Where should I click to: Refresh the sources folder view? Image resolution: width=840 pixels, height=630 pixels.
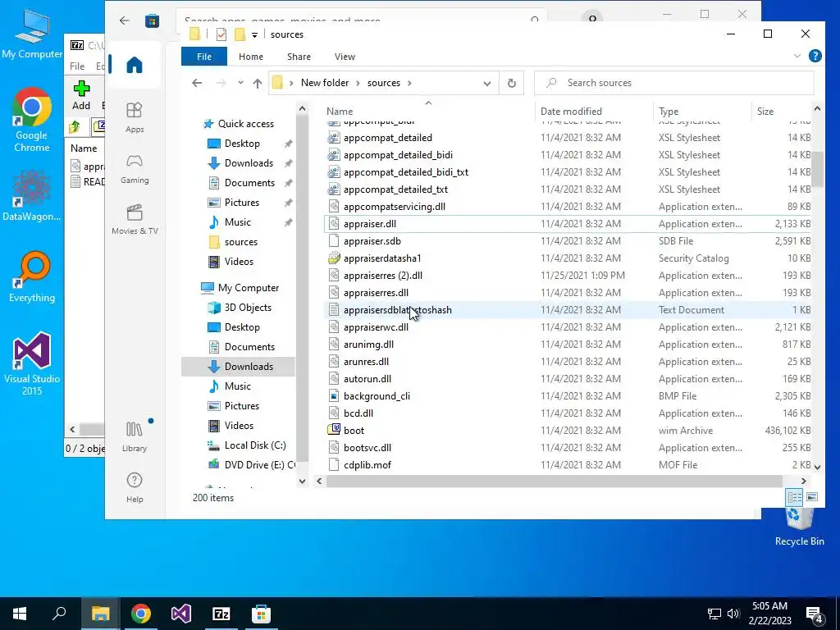point(512,83)
